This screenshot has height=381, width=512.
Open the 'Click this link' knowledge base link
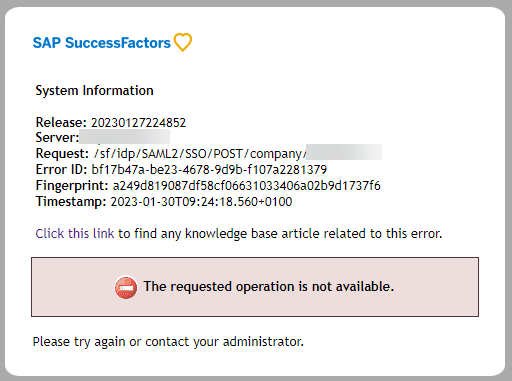tap(75, 234)
